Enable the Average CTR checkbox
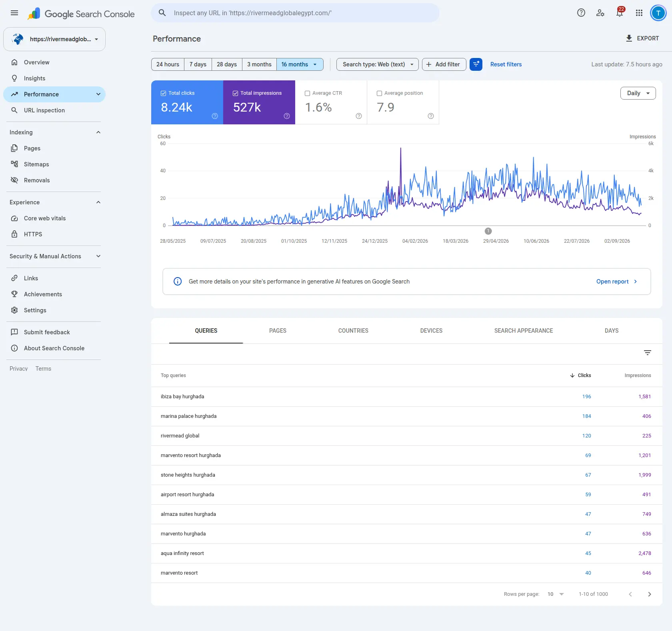 point(307,93)
